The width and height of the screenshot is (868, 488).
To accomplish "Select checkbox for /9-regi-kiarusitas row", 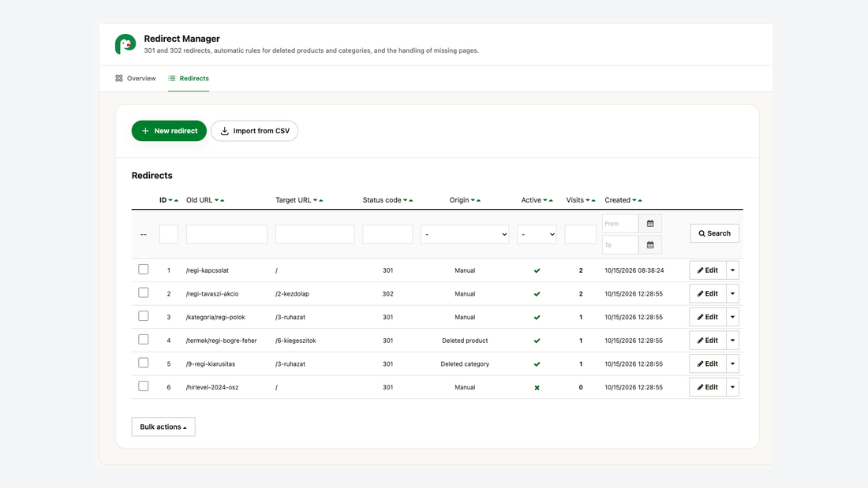I will point(144,363).
